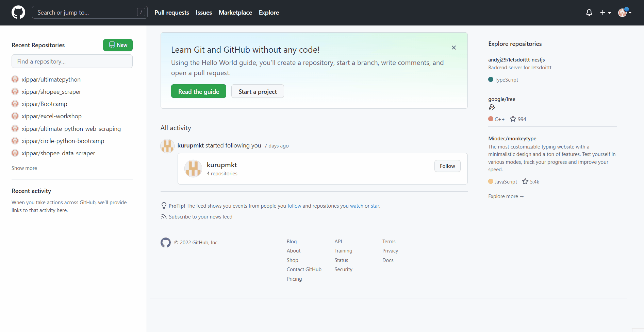Viewport: 644px width, 332px height.
Task: Select Pull requests in the navigation bar
Action: coord(171,12)
